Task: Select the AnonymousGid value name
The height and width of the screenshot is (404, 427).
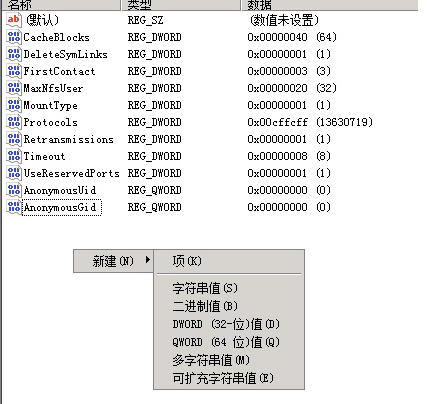Action: (61, 207)
